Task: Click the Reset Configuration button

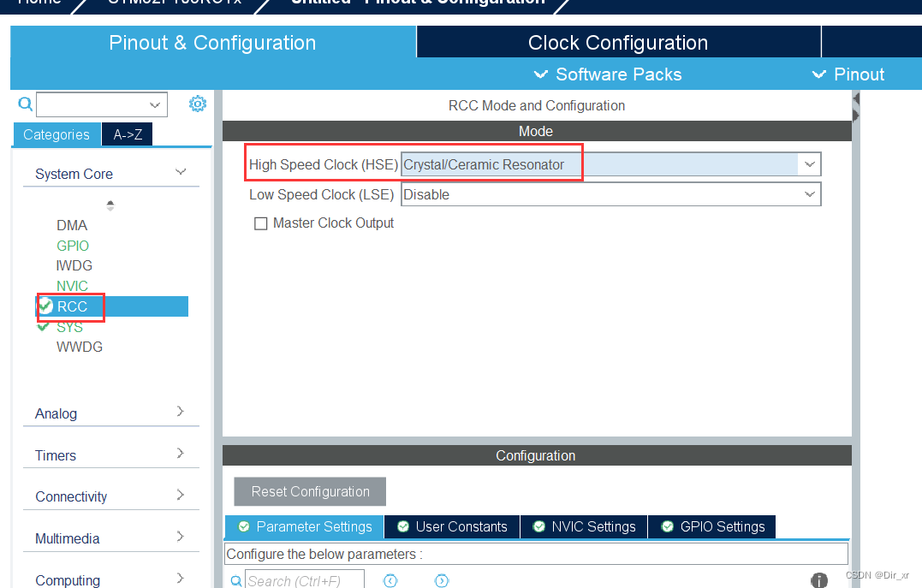Action: pyautogui.click(x=310, y=491)
